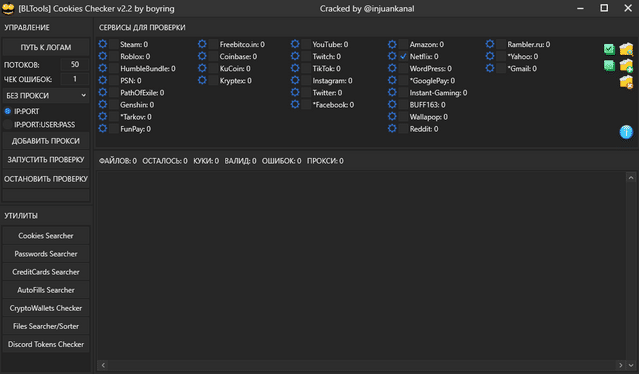639x374 pixels.
Task: Uncheck the Netflix service checkbox
Action: [403, 56]
